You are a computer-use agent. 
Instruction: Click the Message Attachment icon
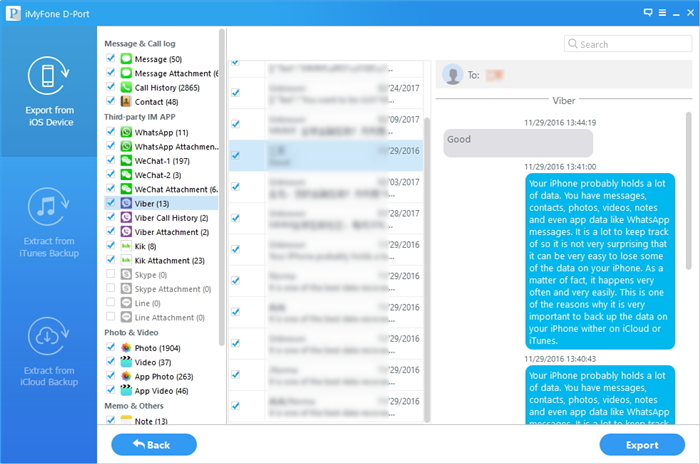click(x=126, y=73)
